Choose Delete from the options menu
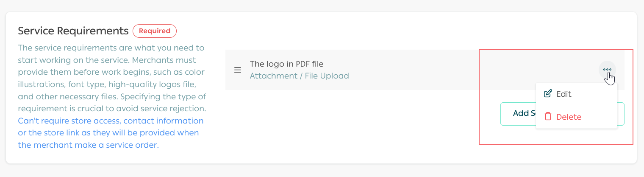The height and width of the screenshot is (177, 644). pyautogui.click(x=569, y=117)
